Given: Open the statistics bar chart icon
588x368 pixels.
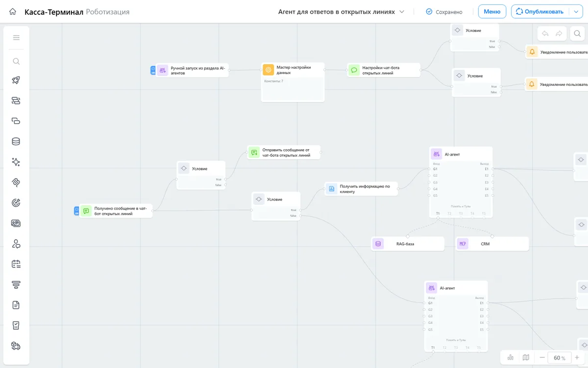Looking at the screenshot, I should click(511, 358).
